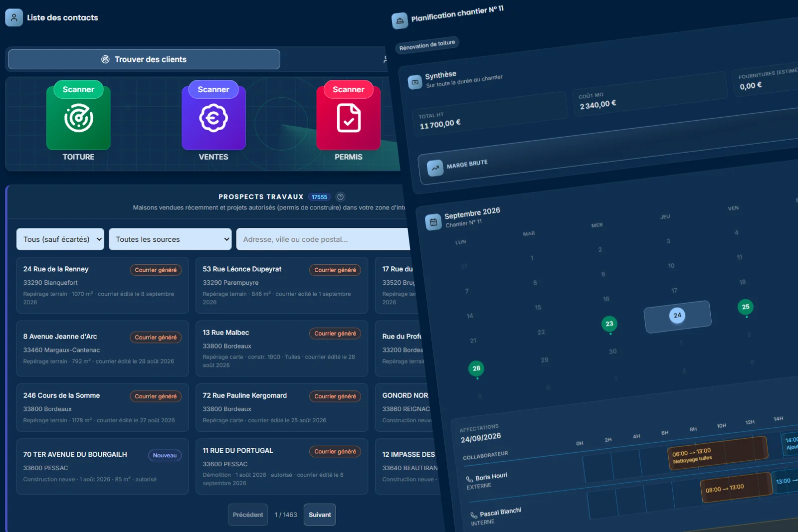Click phone icon next to Boris Houri
798x532 pixels.
pyautogui.click(x=469, y=479)
